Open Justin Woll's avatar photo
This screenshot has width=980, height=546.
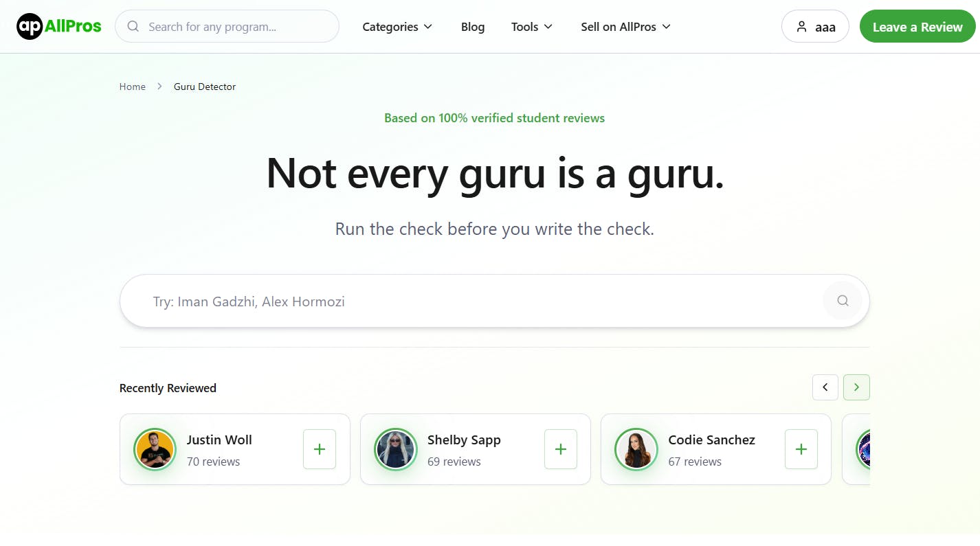[155, 449]
